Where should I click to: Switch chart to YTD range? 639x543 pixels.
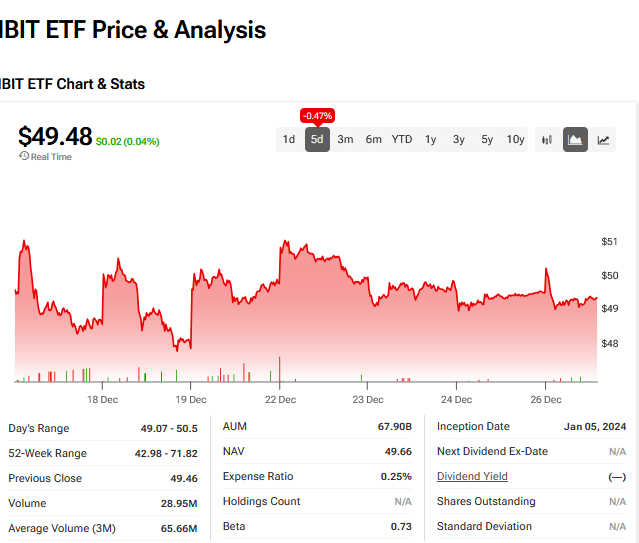pyautogui.click(x=402, y=140)
